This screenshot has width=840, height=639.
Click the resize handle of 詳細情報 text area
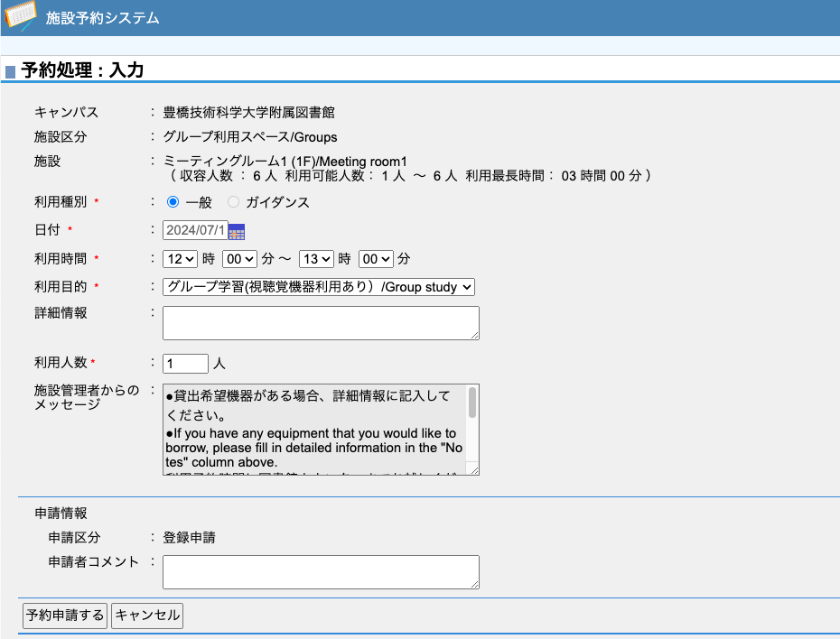pyautogui.click(x=474, y=335)
